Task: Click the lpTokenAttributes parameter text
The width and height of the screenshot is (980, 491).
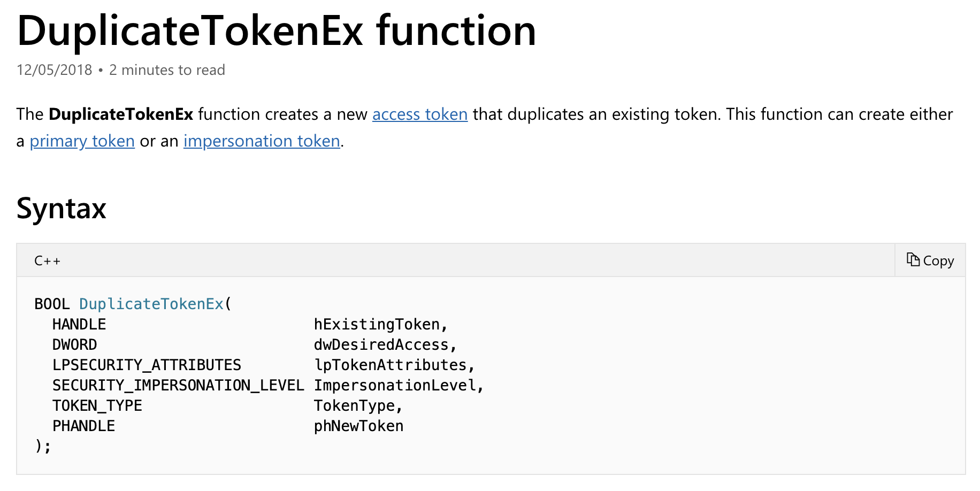Action: [x=390, y=365]
